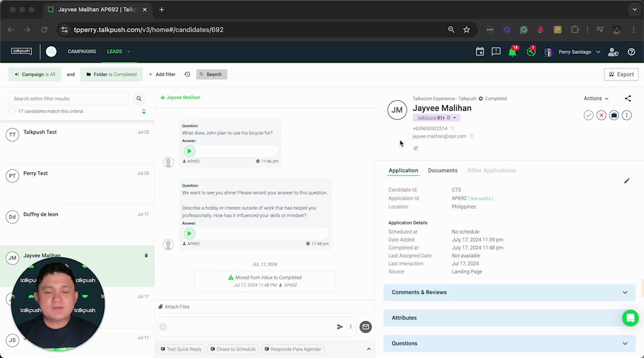Click into the message text box
The width and height of the screenshot is (644, 358).
click(251, 327)
